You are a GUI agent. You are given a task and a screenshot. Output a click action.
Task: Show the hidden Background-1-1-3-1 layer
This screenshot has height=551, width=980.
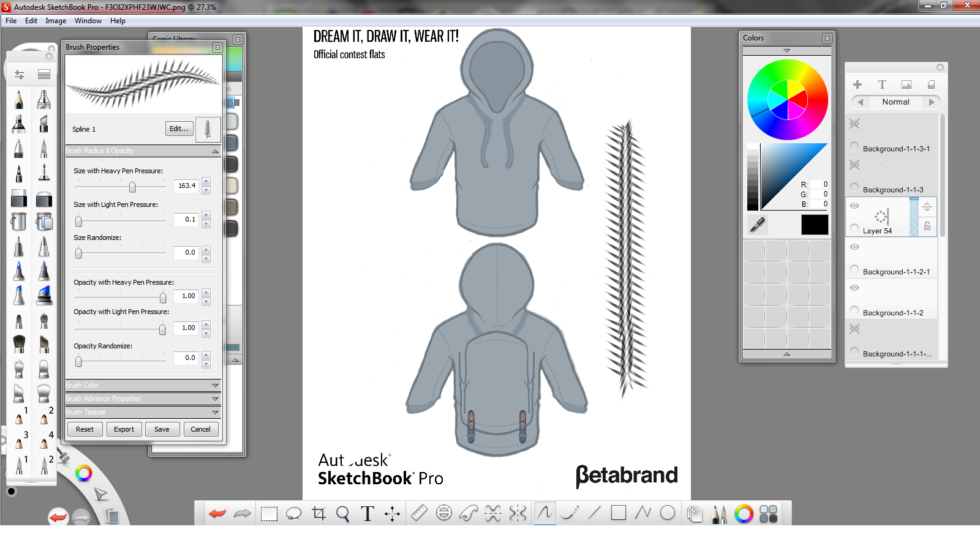coord(854,124)
